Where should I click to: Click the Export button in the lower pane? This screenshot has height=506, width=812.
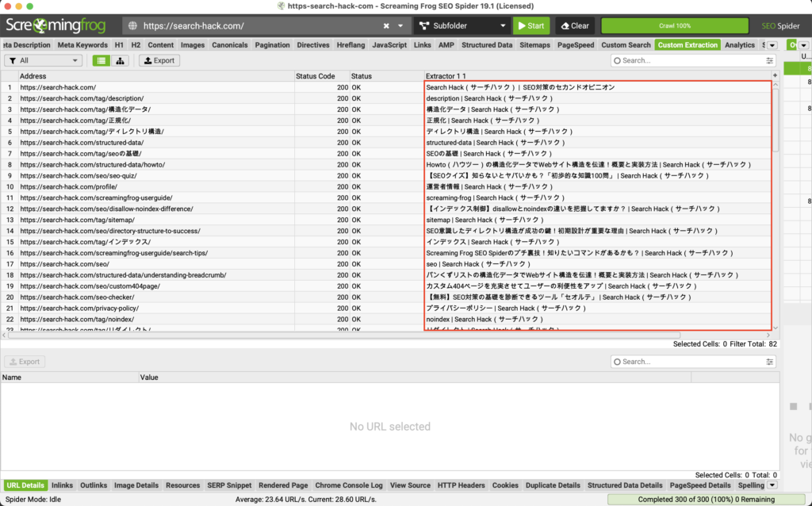(25, 362)
